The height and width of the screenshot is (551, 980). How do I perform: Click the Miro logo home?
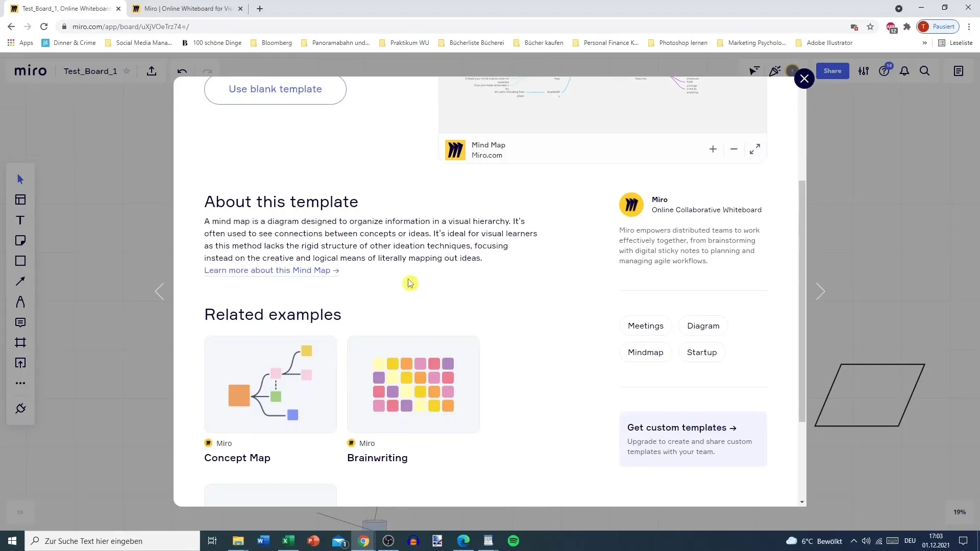31,71
